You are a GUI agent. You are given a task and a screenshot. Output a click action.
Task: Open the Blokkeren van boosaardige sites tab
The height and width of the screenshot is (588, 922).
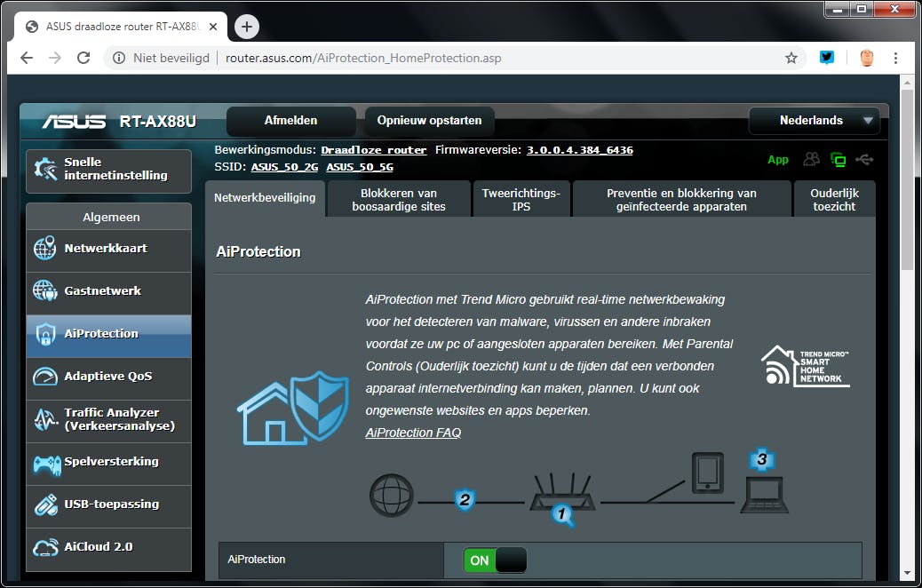tap(399, 199)
